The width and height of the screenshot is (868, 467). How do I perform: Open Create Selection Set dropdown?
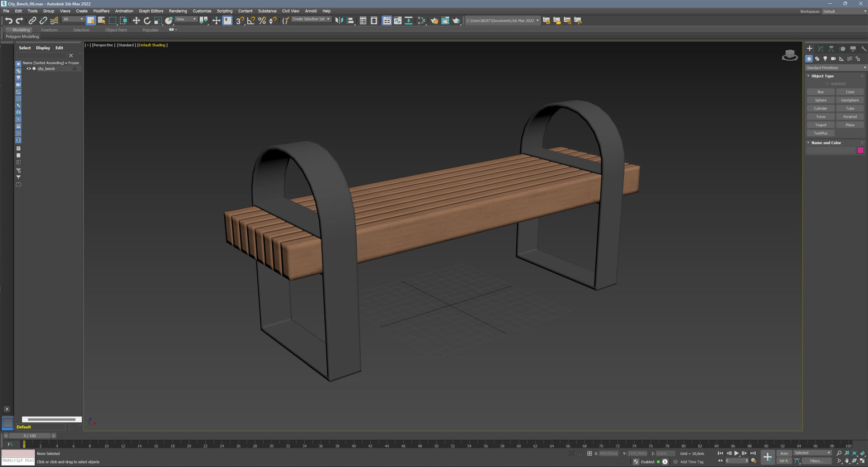[x=311, y=19]
